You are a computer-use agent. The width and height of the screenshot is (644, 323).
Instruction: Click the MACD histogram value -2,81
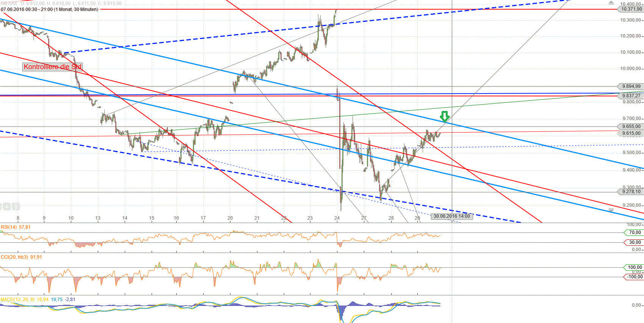[70, 300]
